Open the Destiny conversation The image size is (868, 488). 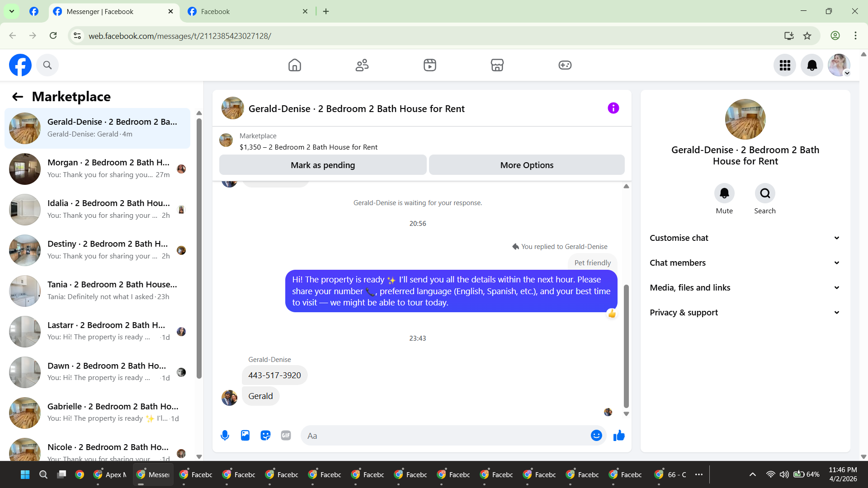tap(97, 250)
